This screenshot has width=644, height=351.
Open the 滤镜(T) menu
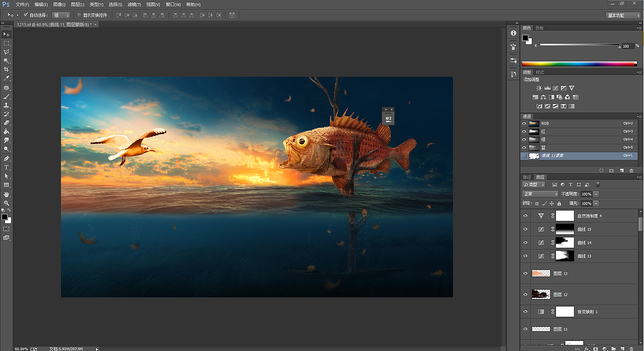click(x=134, y=5)
